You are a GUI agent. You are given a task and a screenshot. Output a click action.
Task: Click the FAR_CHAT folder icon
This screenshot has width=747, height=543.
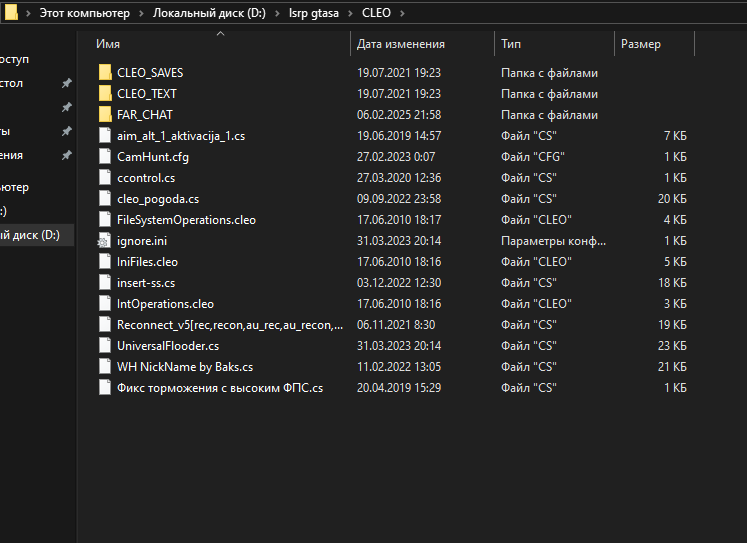(106, 115)
